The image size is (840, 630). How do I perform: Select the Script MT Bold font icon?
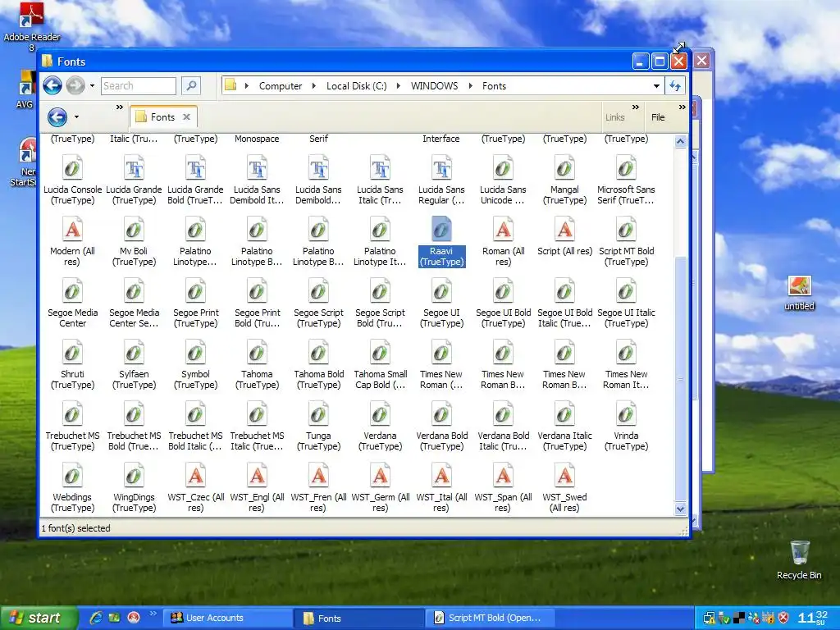pyautogui.click(x=626, y=230)
